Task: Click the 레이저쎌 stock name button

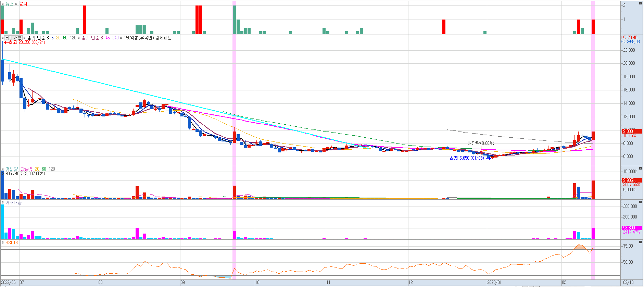Action: [x=14, y=38]
